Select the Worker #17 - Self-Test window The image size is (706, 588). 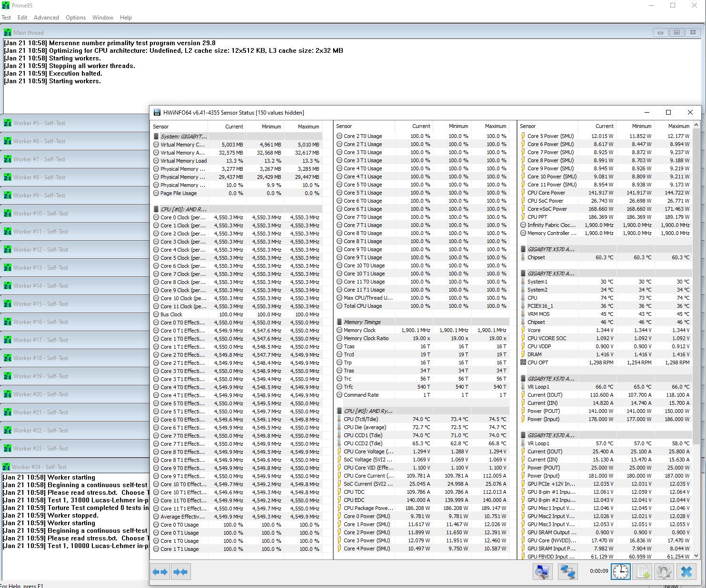pos(75,340)
